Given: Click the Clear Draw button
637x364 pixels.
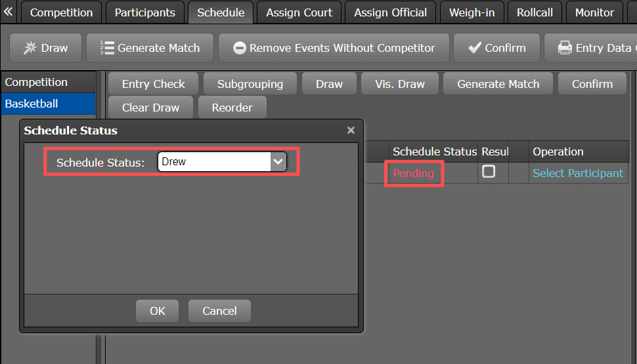Looking at the screenshot, I should click(x=150, y=108).
